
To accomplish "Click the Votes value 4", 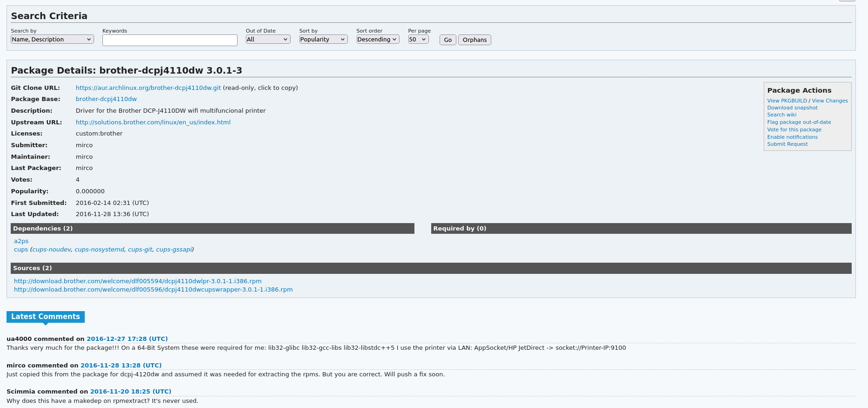I will tap(78, 180).
